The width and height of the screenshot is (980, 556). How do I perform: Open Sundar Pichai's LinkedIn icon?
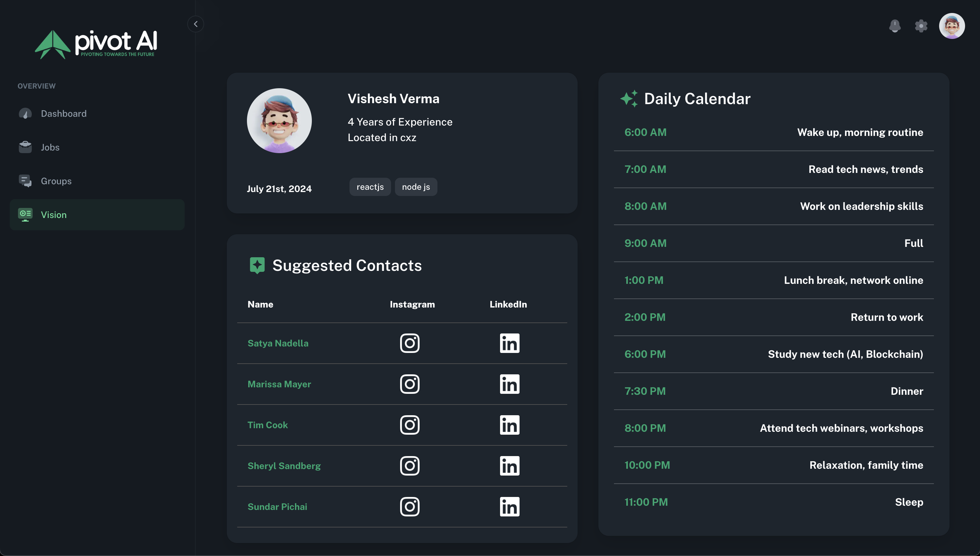[x=509, y=506]
